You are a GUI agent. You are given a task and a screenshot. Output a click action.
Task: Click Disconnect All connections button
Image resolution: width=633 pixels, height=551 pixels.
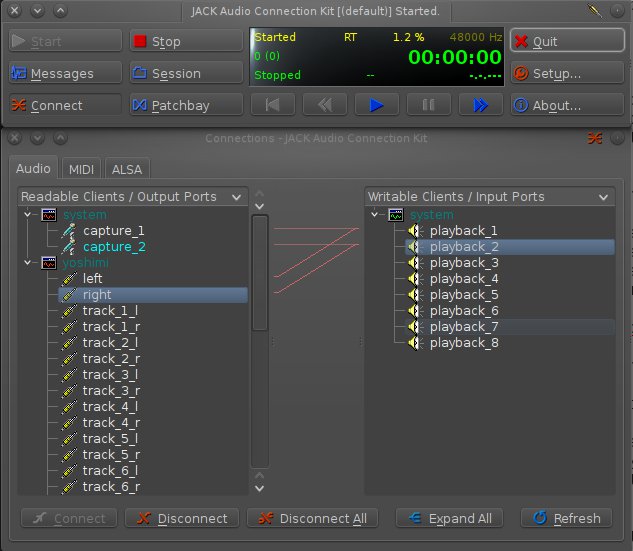click(312, 518)
